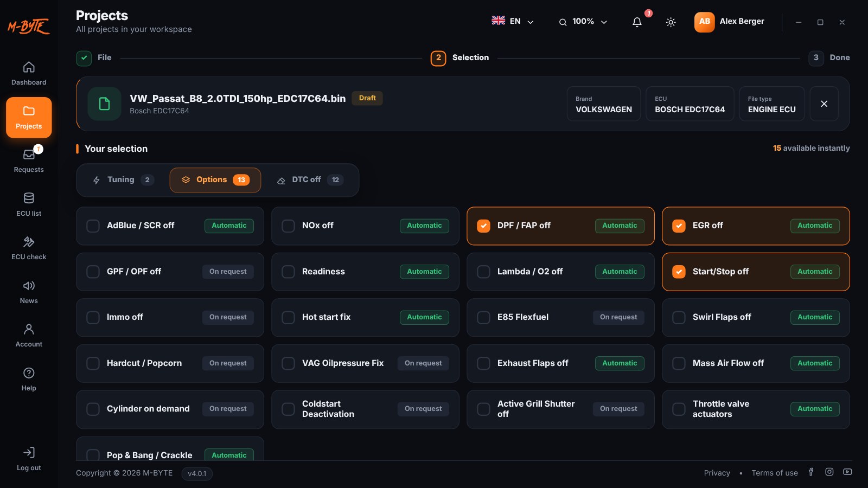Open the Privacy link
Image resolution: width=868 pixels, height=488 pixels.
point(717,473)
